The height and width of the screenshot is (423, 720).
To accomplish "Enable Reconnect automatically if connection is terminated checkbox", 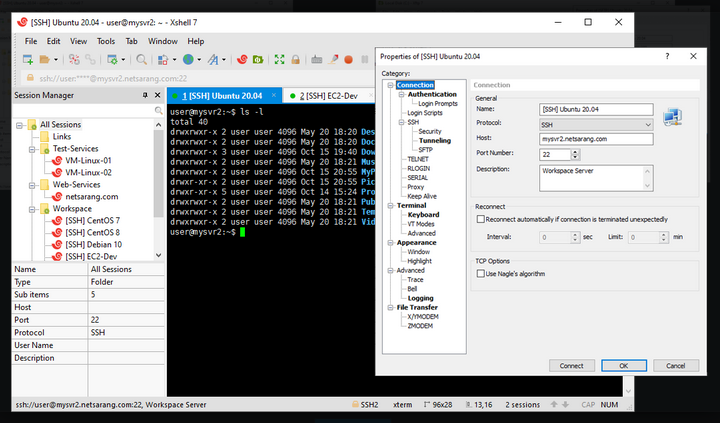I will (480, 219).
